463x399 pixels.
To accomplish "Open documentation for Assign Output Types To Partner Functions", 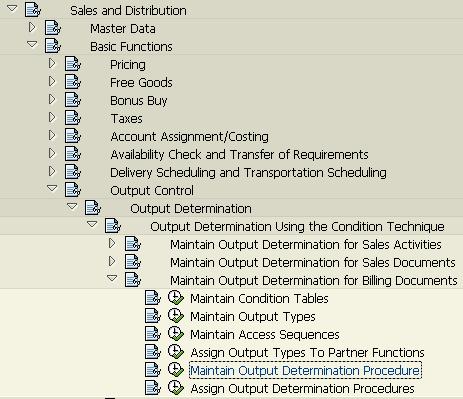I will [153, 352].
